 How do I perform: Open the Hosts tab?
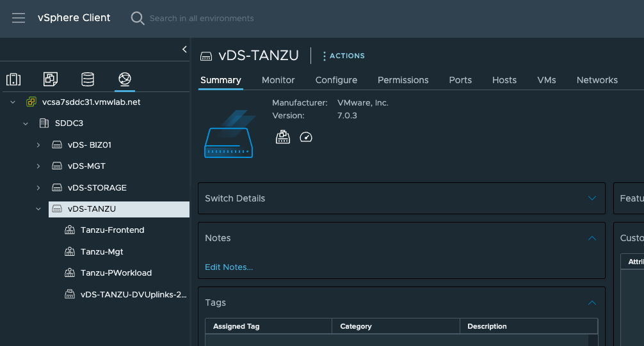click(x=504, y=80)
